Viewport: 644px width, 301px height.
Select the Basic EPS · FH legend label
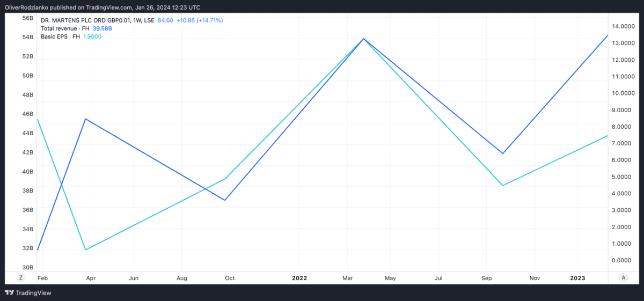point(61,36)
